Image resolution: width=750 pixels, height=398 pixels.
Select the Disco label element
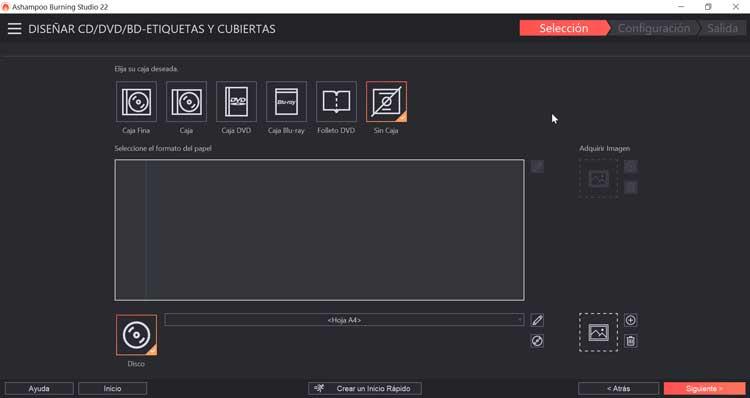coord(136,335)
